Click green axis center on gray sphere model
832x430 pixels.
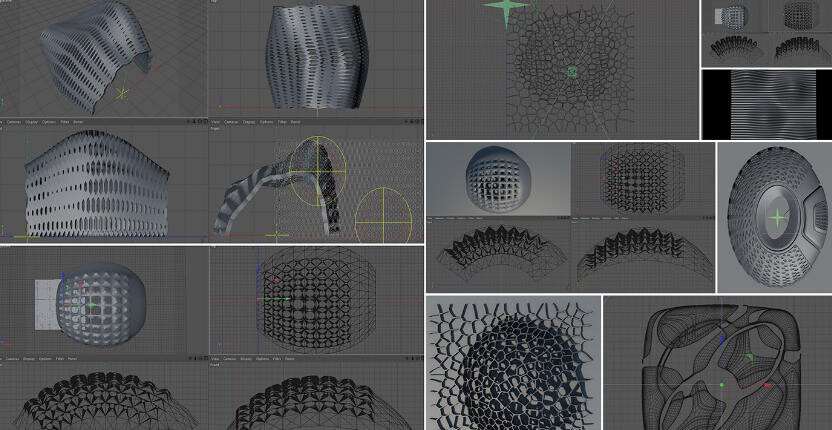click(x=92, y=304)
